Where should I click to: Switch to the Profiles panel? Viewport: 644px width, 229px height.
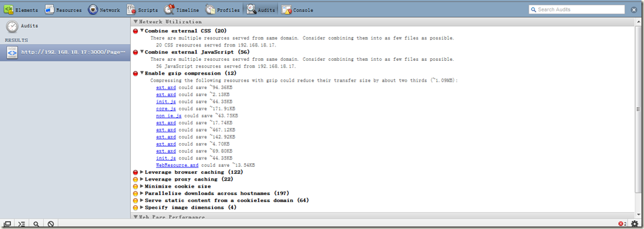[x=222, y=10]
